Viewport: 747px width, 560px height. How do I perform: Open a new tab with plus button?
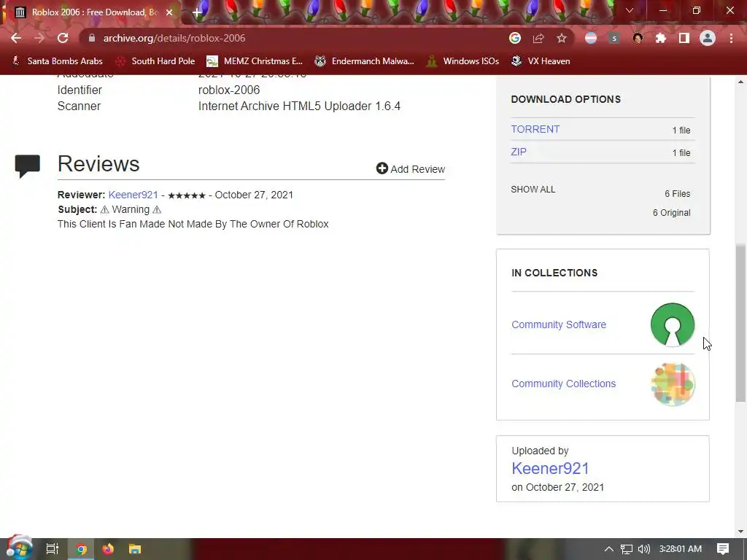(197, 12)
